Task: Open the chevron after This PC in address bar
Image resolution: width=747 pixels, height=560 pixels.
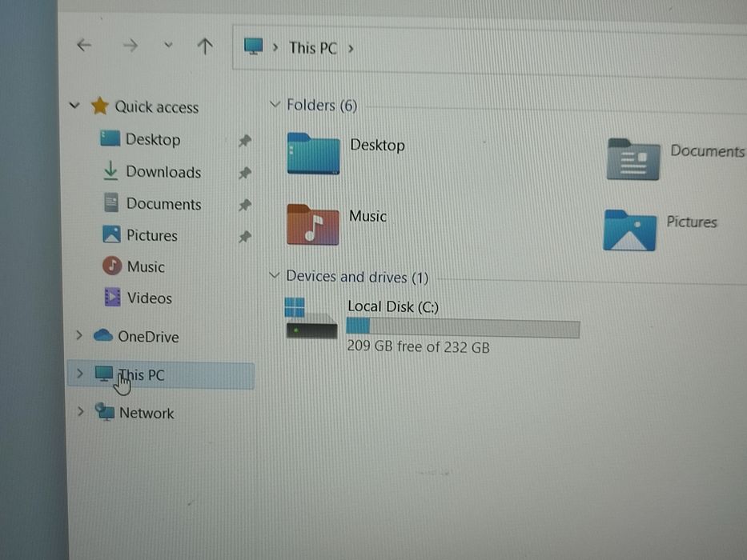Action: (x=351, y=49)
